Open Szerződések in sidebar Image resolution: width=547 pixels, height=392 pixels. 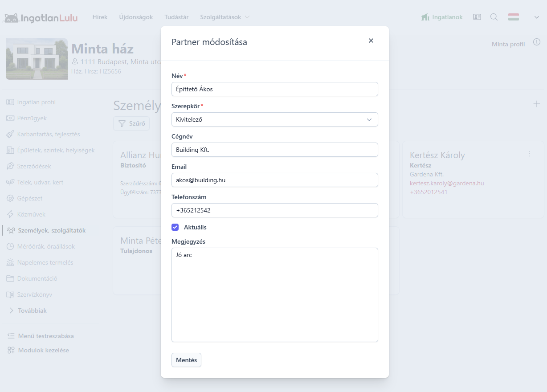[x=29, y=166]
